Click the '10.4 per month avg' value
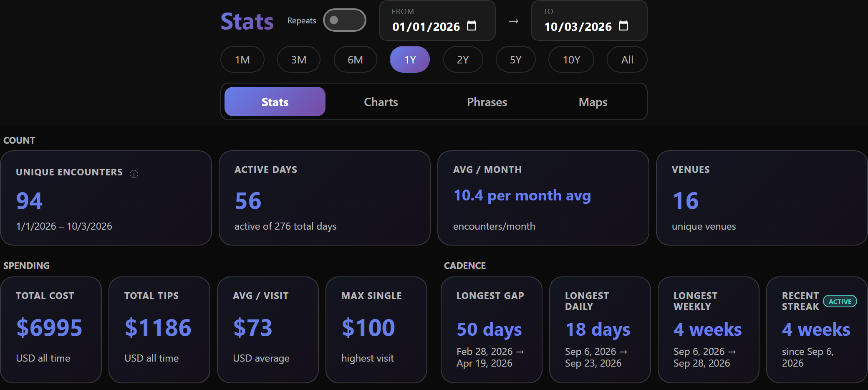This screenshot has width=868, height=390. (522, 195)
